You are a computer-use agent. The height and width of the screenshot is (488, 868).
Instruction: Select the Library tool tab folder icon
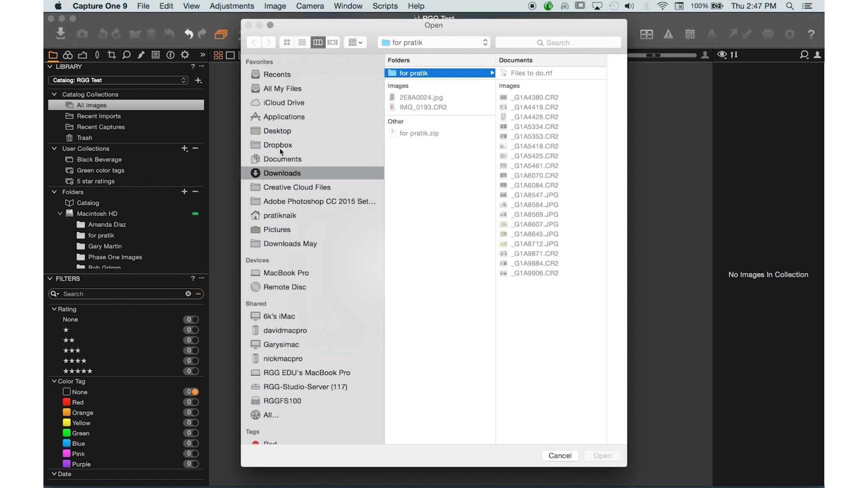point(53,55)
